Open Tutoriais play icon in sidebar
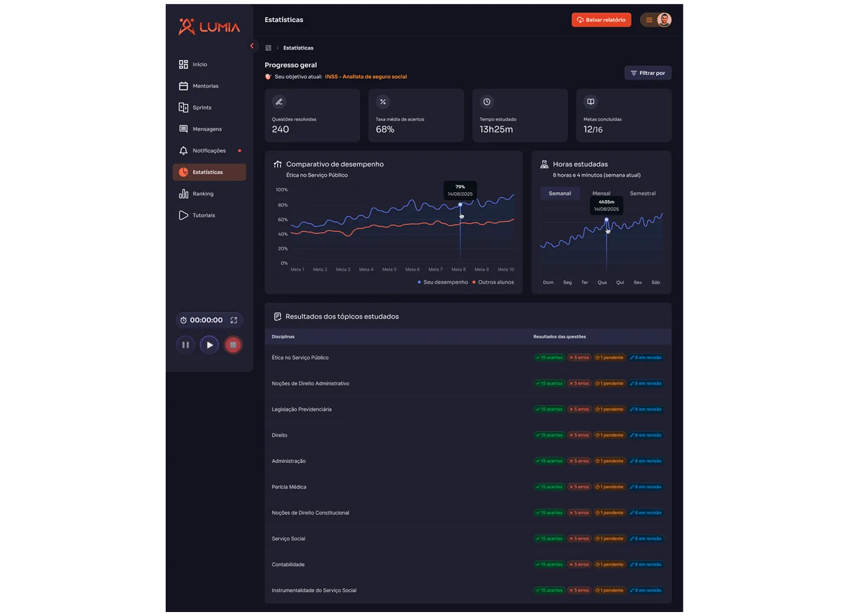Image resolution: width=849 pixels, height=616 pixels. point(184,215)
